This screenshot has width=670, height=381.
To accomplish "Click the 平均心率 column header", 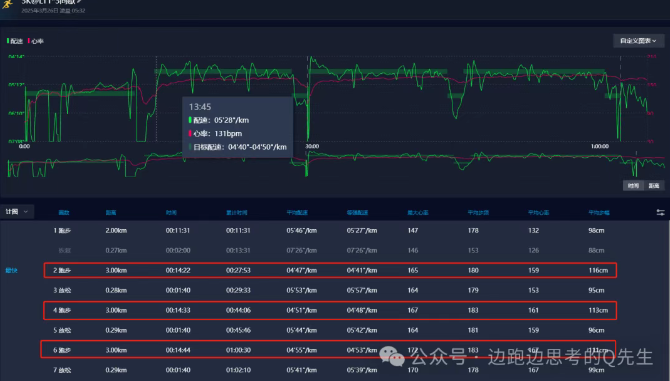I will (538, 212).
